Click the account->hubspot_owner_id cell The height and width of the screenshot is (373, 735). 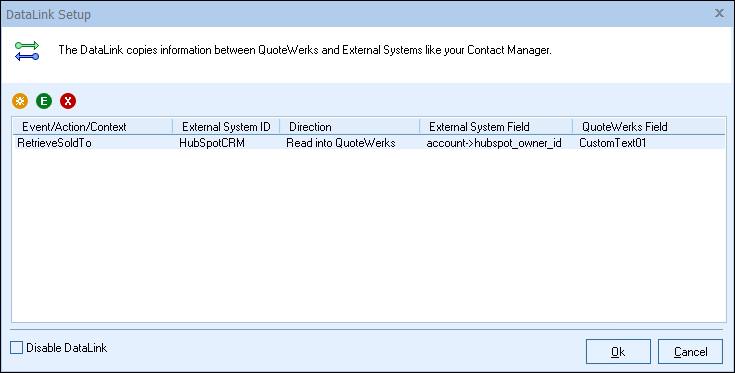click(x=494, y=143)
